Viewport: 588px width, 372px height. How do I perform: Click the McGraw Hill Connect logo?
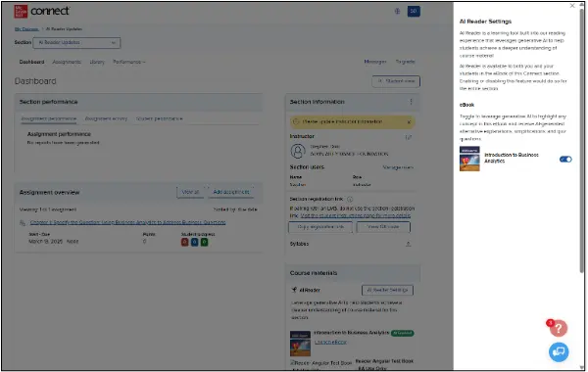41,11
